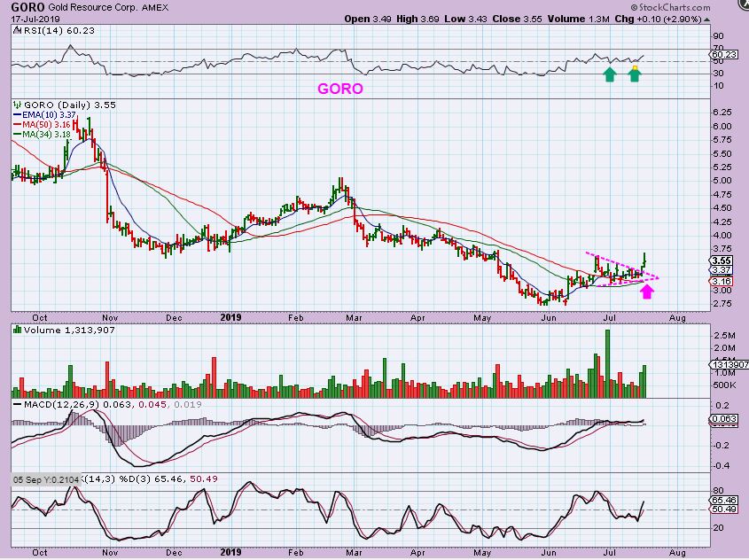This screenshot has height=560, width=749.
Task: Click the red MA(50) line swatch
Action: [18, 125]
